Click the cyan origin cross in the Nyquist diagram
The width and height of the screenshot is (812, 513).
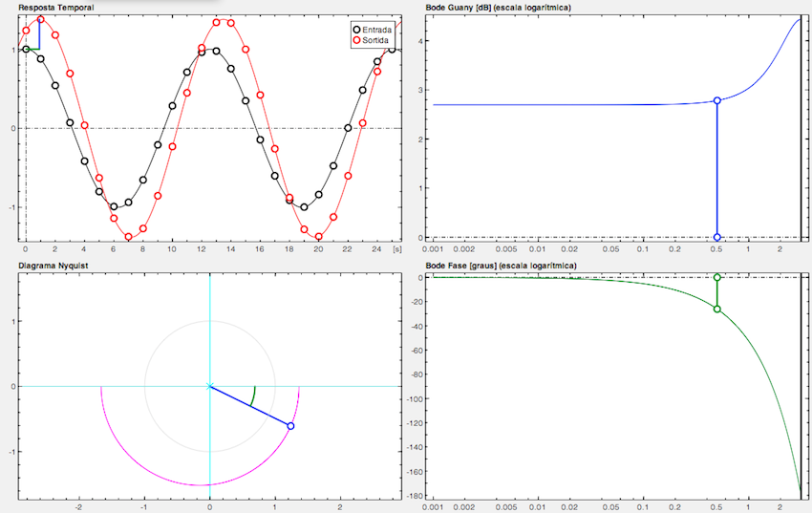click(x=210, y=386)
